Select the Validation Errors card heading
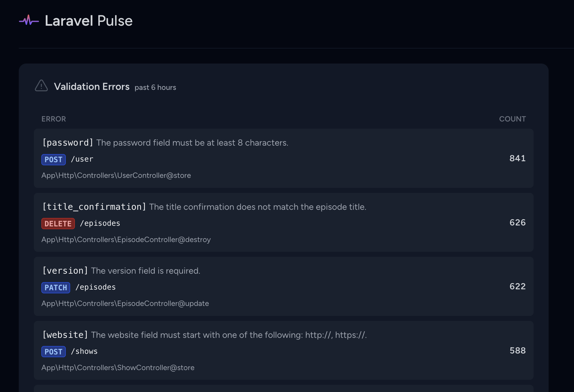Viewport: 574px width, 392px height. 92,86
